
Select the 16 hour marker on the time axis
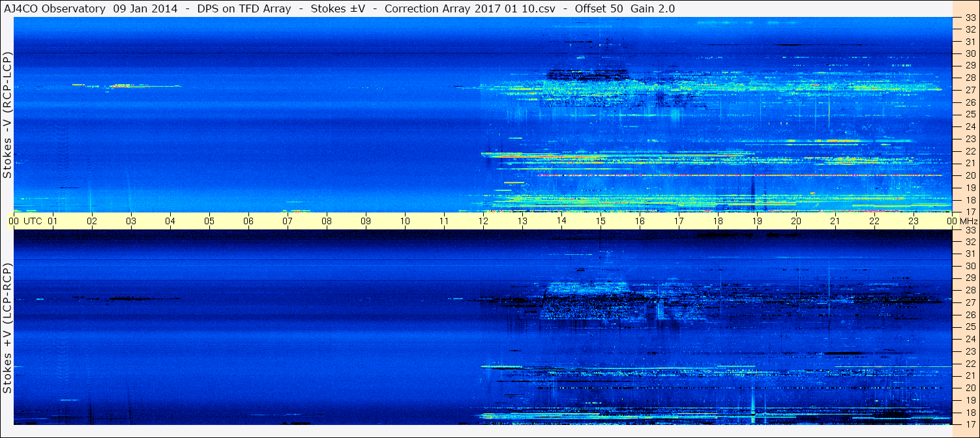pos(640,221)
